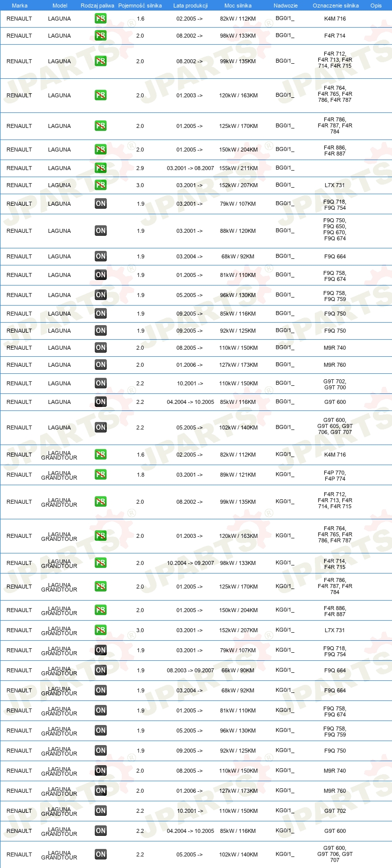The height and width of the screenshot is (868, 392).
Task: Select BG0/1_ 92kW / 125KM power cell
Action: click(238, 331)
